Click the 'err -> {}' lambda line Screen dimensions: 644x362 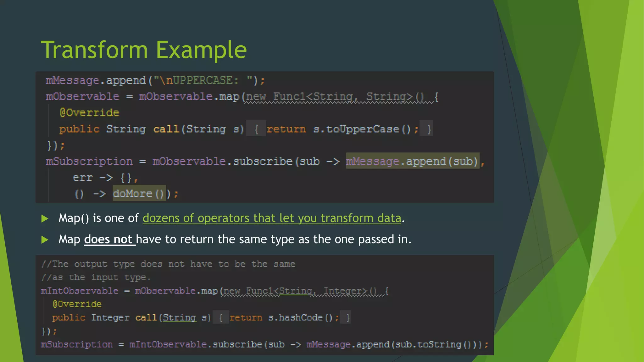click(105, 178)
